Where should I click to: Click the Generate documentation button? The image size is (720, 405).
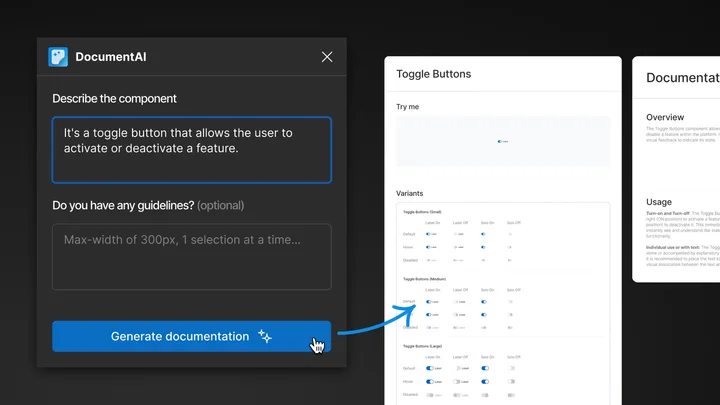[191, 337]
